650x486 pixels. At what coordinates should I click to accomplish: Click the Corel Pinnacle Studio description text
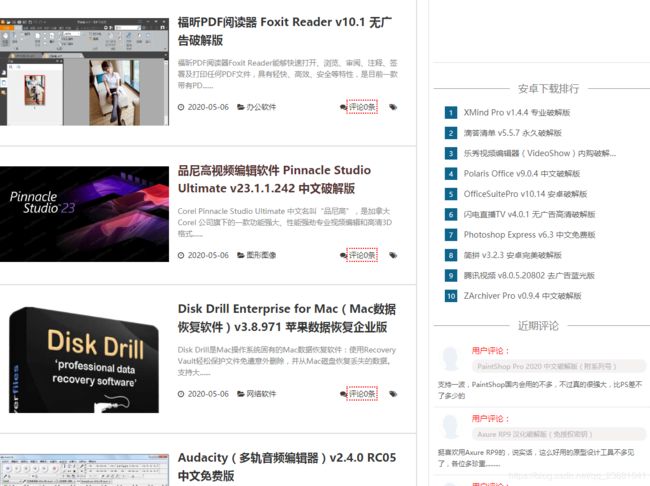284,222
